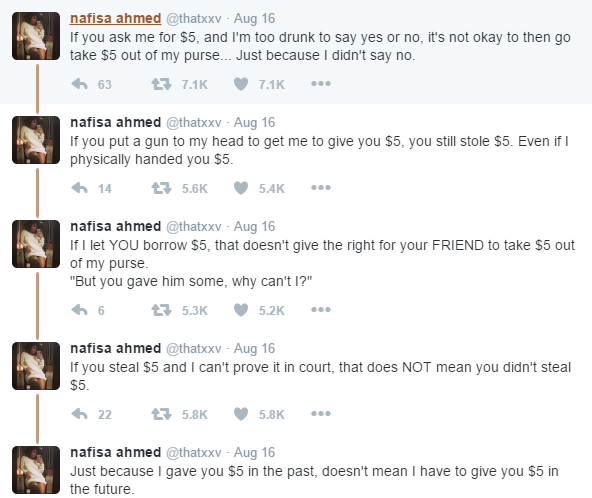Retweet the tweet with 5.3K retweets
This screenshot has height=498, width=592.
tap(161, 310)
